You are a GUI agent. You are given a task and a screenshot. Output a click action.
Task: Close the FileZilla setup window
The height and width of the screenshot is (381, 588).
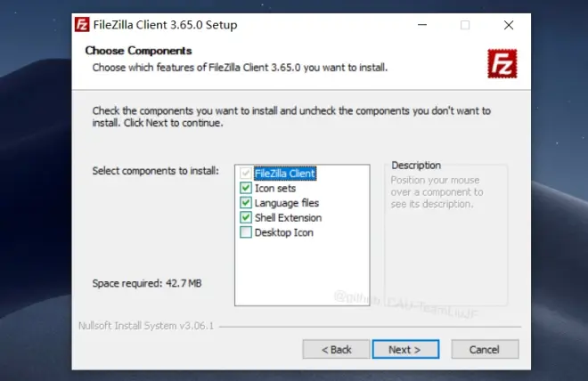[509, 25]
